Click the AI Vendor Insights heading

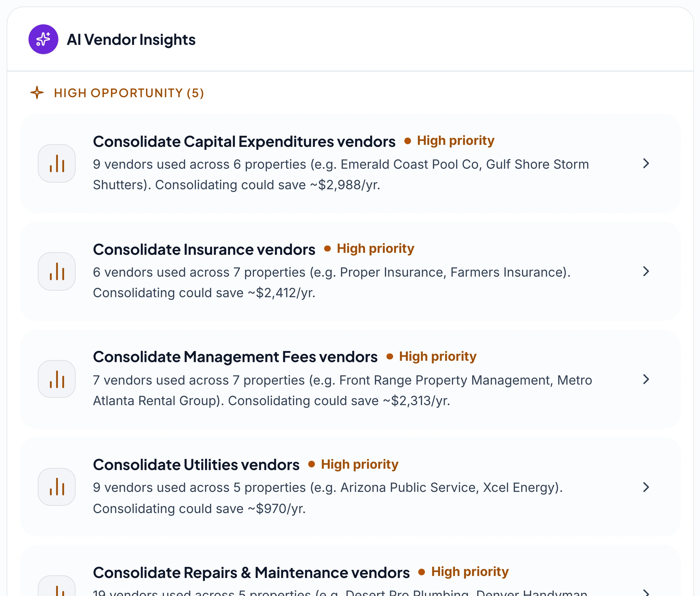click(131, 39)
